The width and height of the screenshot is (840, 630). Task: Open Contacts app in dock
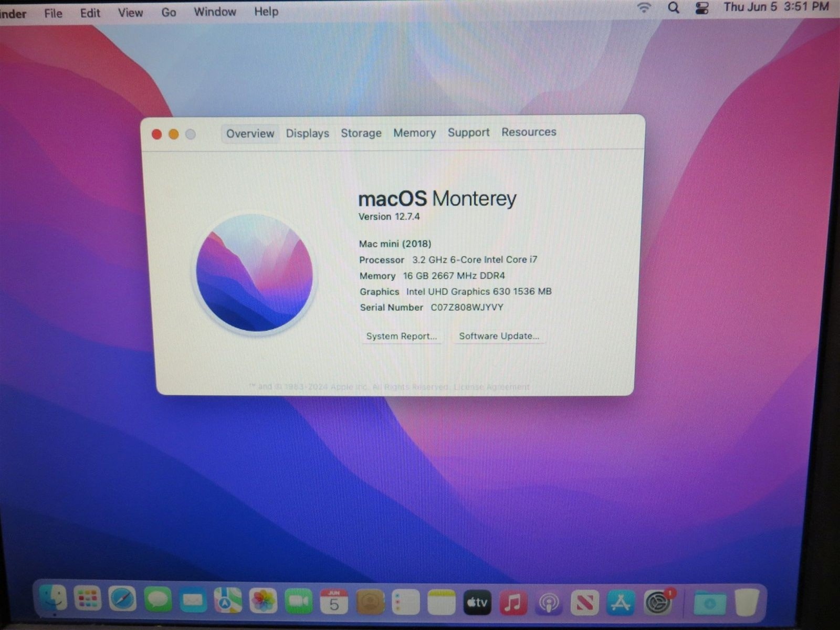point(370,602)
